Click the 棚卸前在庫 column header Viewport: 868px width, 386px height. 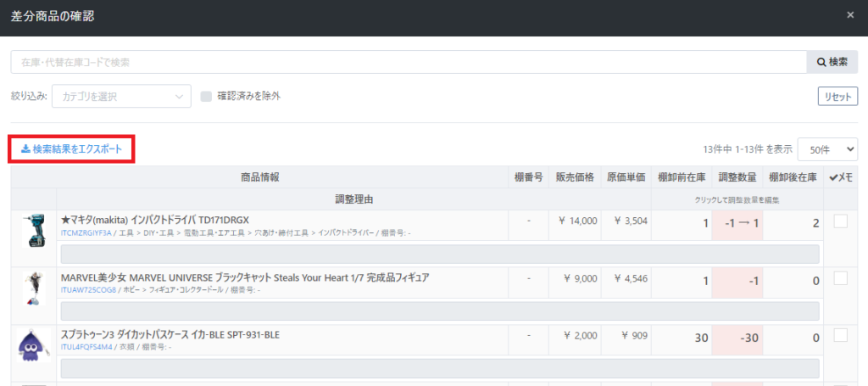(682, 177)
